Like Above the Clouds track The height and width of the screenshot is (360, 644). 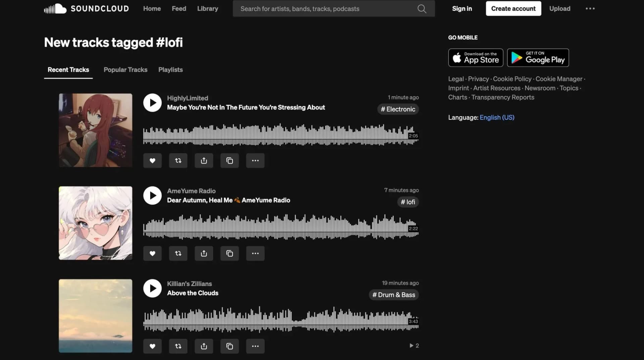pyautogui.click(x=152, y=346)
